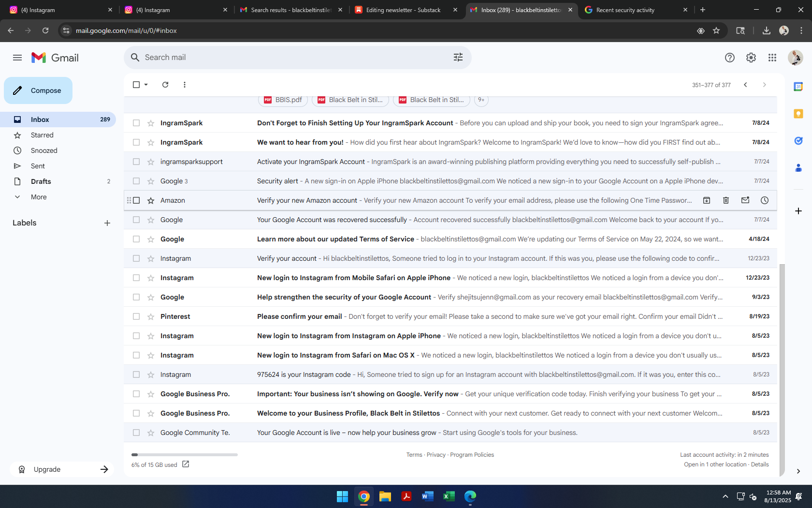Get add-ons plus icon in side panel
812x508 pixels.
[x=798, y=211]
